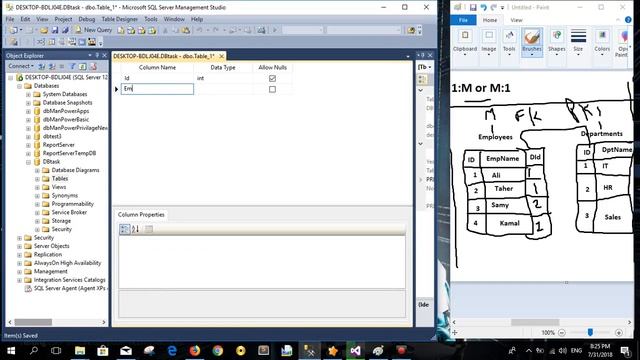Open Paint Help question mark icon
The width and height of the screenshot is (640, 360).
[x=628, y=20]
